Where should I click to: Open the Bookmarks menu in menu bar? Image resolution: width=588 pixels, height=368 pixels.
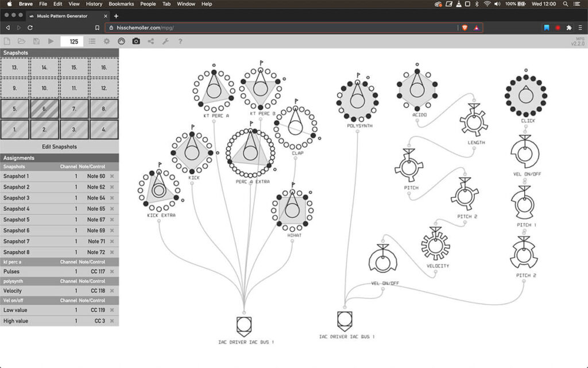pyautogui.click(x=121, y=4)
